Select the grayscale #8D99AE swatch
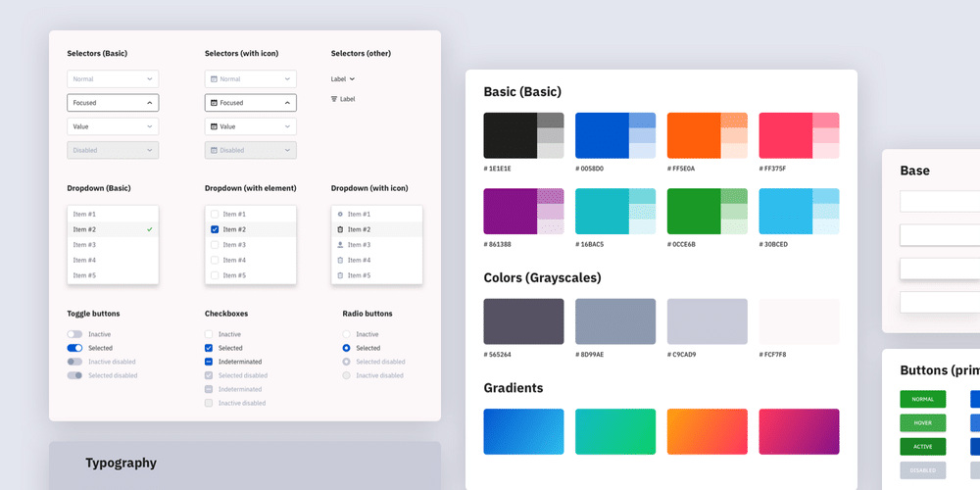The image size is (980, 490). click(615, 321)
